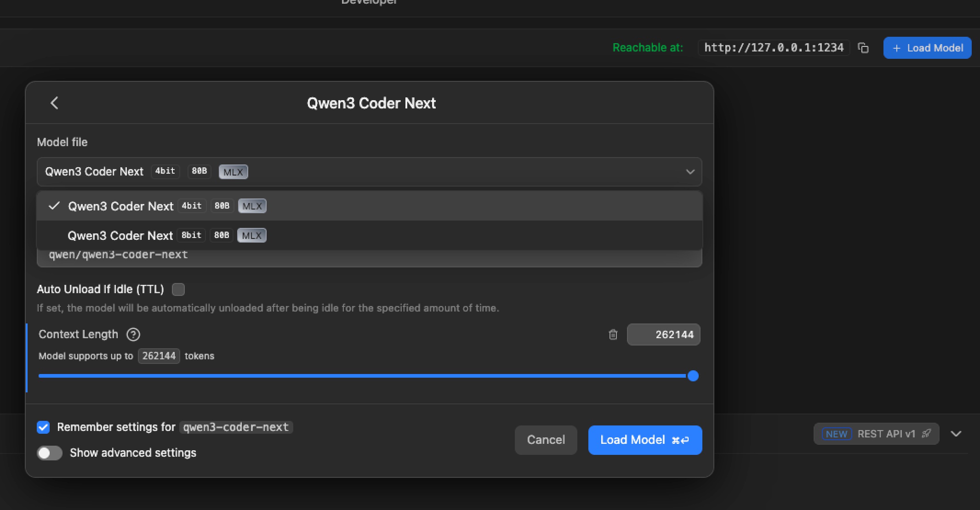
Task: Click the Context Length number input field
Action: click(663, 334)
